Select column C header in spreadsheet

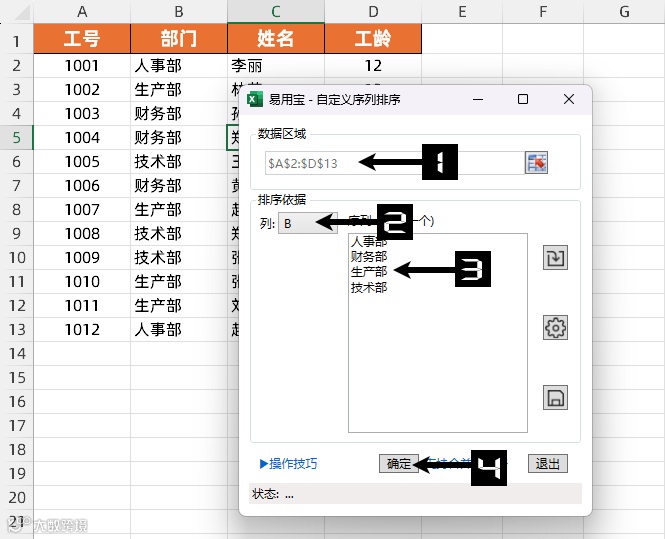(x=276, y=11)
